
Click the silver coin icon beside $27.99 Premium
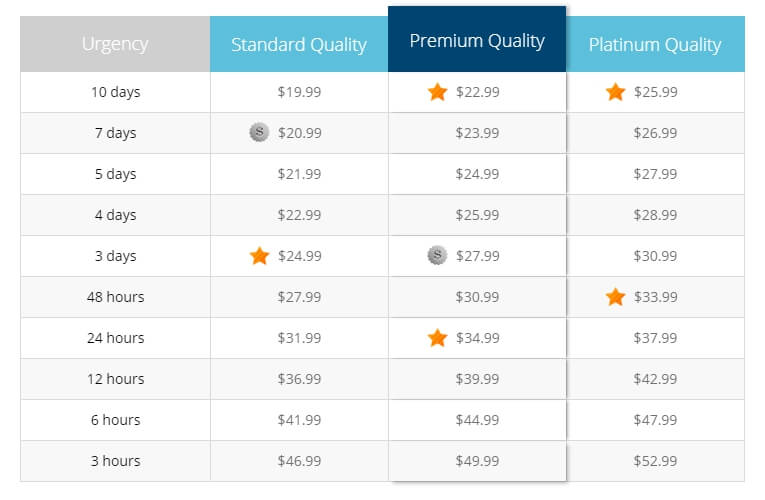point(437,255)
